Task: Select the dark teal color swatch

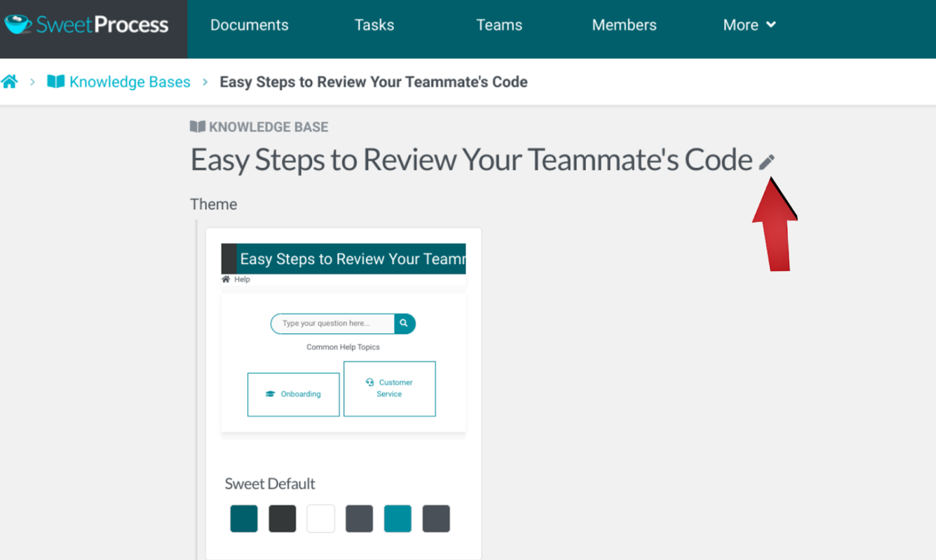Action: (244, 519)
